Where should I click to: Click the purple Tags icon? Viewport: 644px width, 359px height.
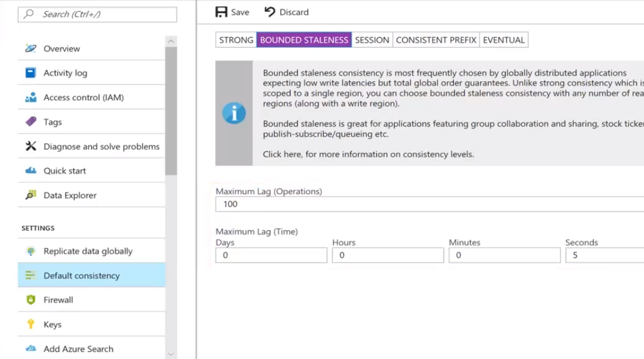pyautogui.click(x=30, y=122)
